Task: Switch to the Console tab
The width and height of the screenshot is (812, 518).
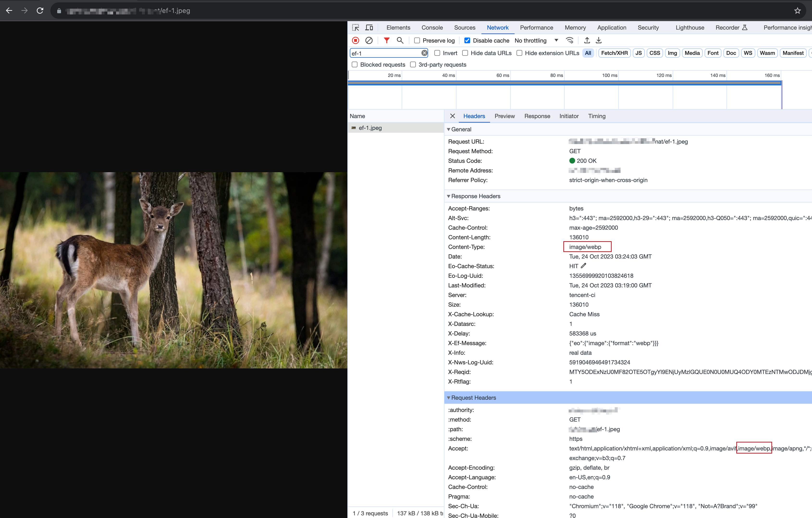Action: point(432,28)
